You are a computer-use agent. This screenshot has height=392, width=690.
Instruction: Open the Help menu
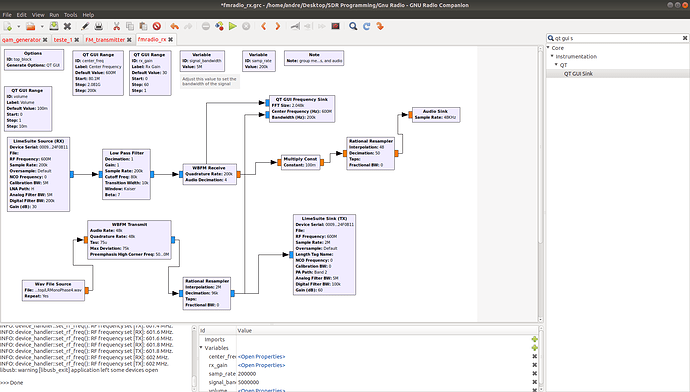tap(88, 15)
